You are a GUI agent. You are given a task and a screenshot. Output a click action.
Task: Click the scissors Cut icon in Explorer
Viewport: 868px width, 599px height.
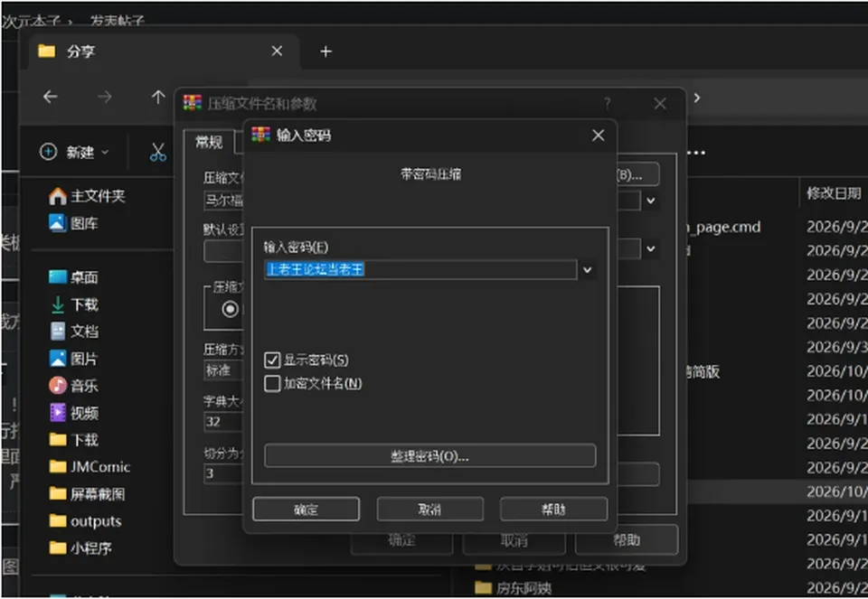(157, 152)
